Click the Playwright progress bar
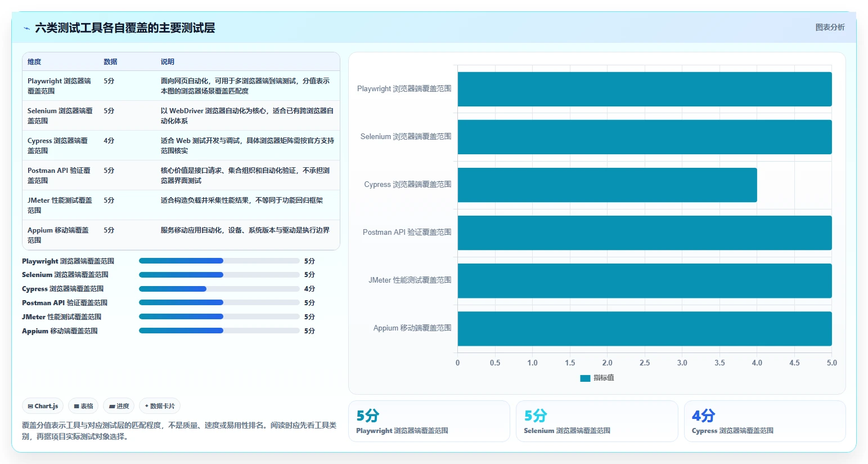Screen dimensions: 868x464 pos(219,261)
